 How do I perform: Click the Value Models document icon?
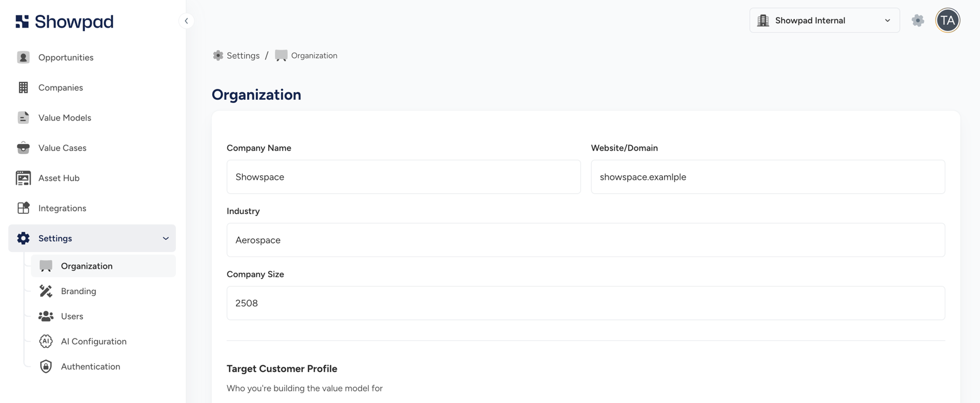23,118
